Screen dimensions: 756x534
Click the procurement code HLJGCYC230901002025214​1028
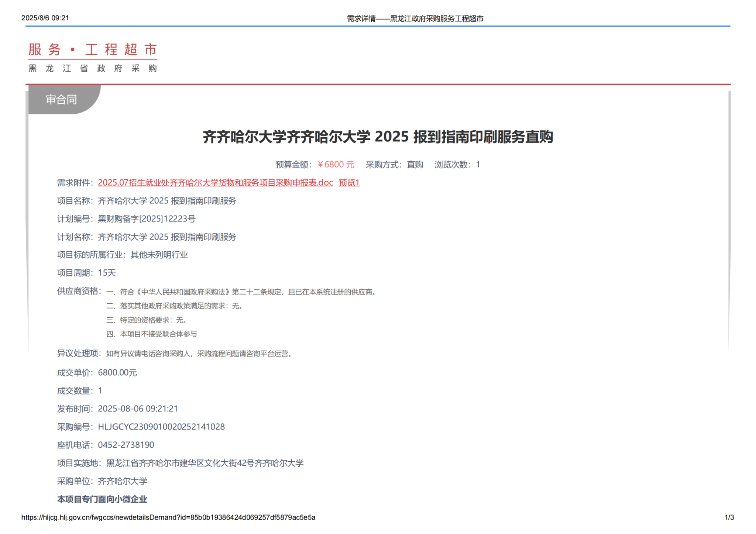[x=161, y=427]
